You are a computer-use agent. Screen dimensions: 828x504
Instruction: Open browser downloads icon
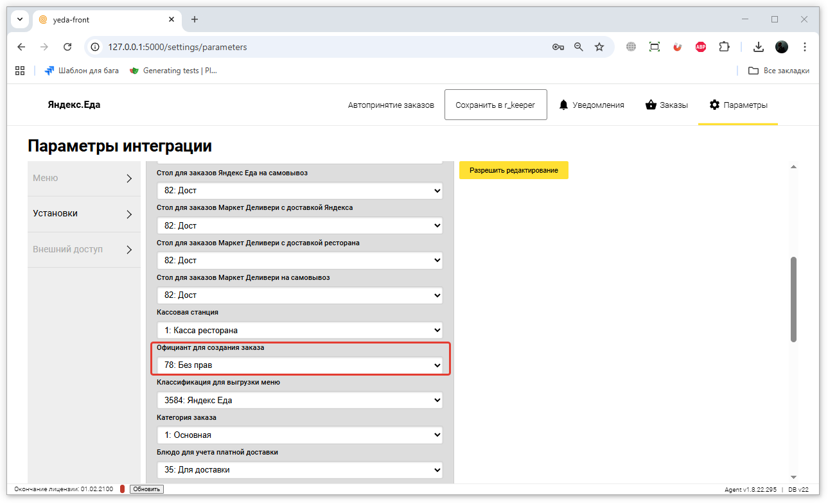point(759,47)
